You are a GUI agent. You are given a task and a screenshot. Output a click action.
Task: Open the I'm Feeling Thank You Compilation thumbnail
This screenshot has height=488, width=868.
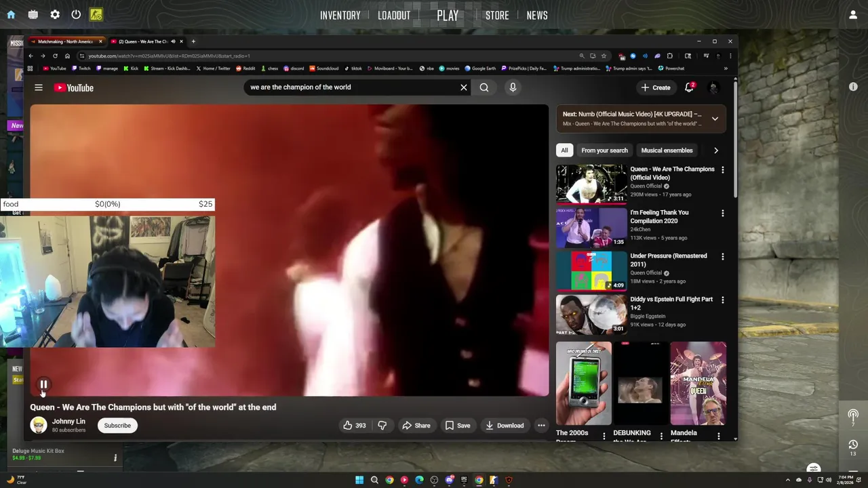point(591,227)
